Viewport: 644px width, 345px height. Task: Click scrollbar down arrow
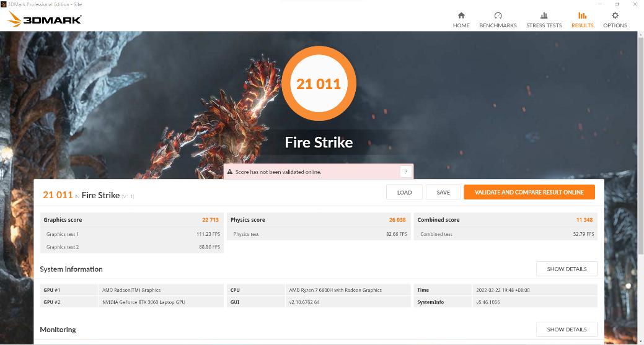click(x=641, y=341)
